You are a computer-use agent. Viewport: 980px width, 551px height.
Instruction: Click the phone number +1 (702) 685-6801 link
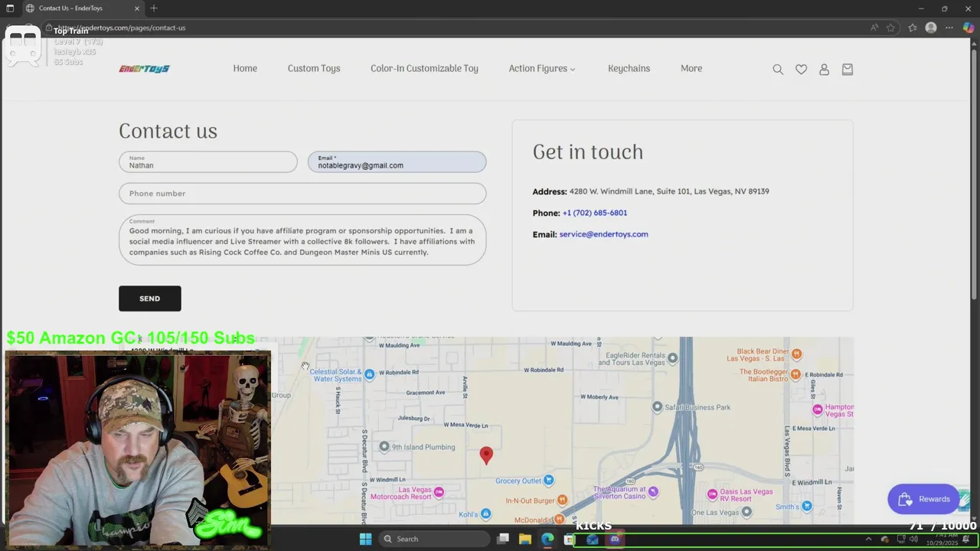coord(595,213)
